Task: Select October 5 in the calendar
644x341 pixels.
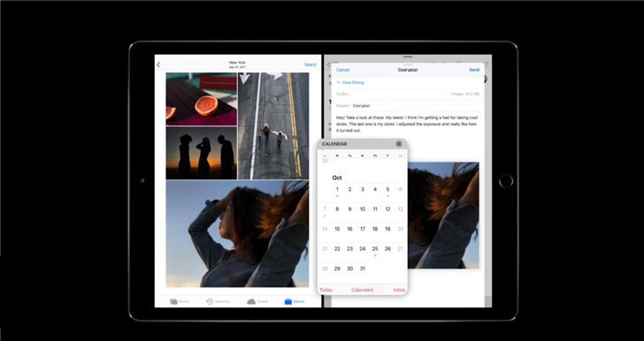Action: 387,190
